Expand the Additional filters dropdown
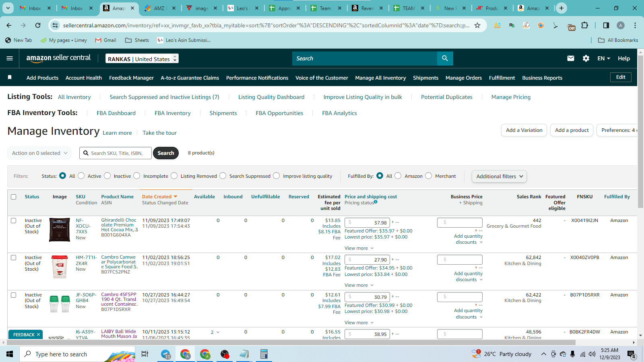 coord(499,176)
